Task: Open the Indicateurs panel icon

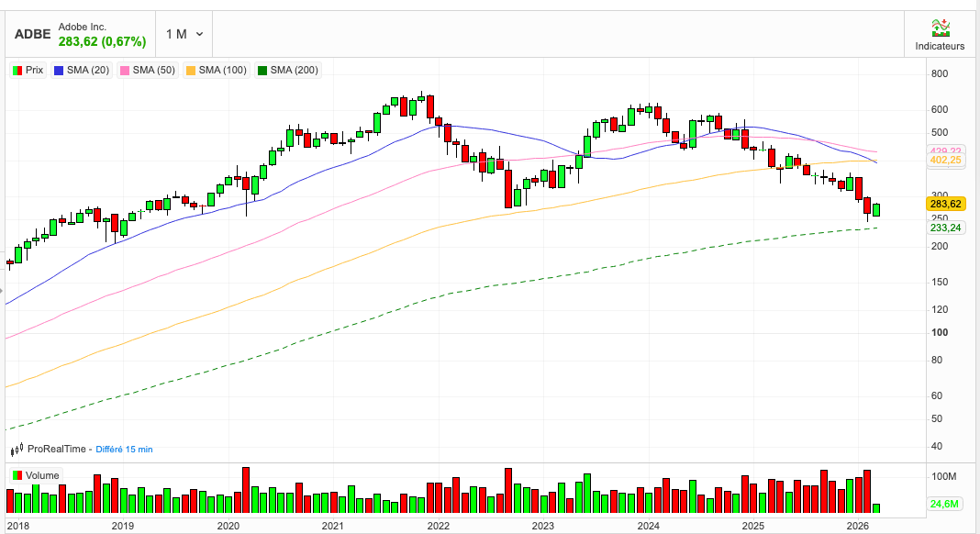Action: (x=940, y=28)
